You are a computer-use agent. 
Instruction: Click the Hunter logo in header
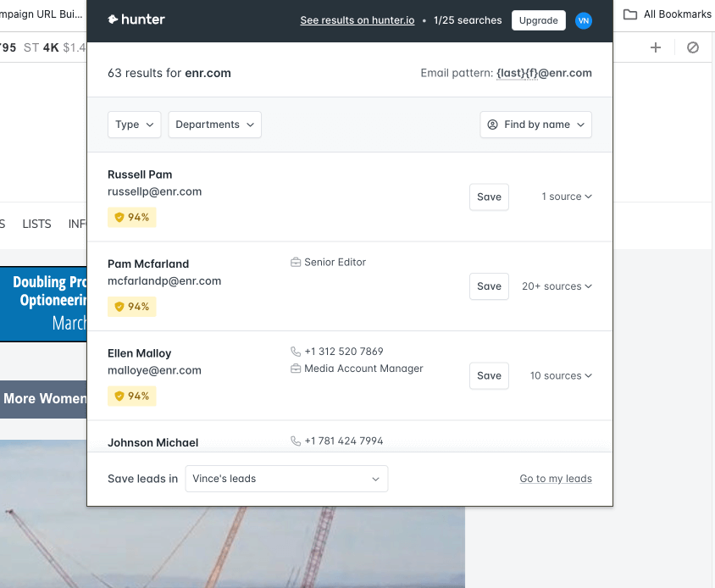click(x=136, y=19)
